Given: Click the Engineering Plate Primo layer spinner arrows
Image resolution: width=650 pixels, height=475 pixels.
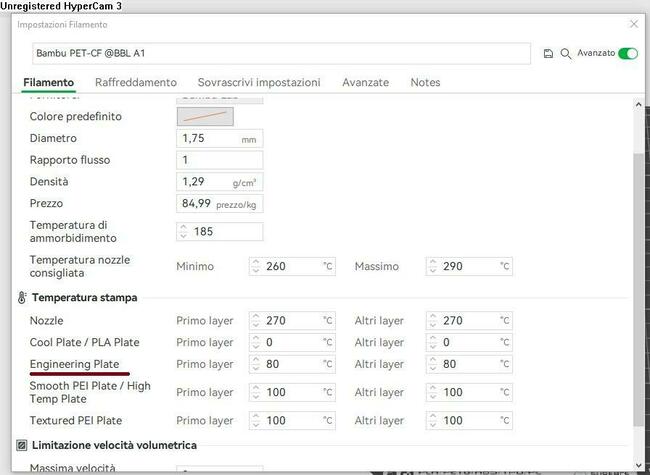Looking at the screenshot, I should point(256,364).
